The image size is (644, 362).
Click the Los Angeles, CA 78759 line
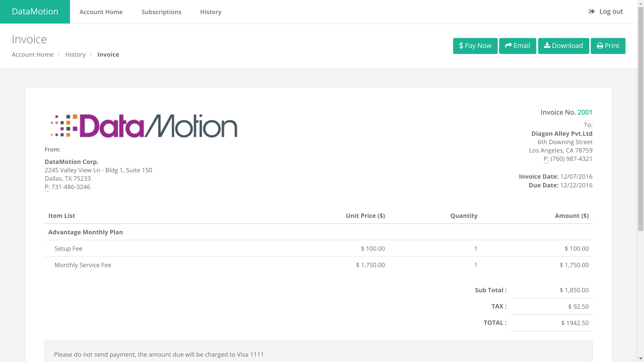[561, 150]
